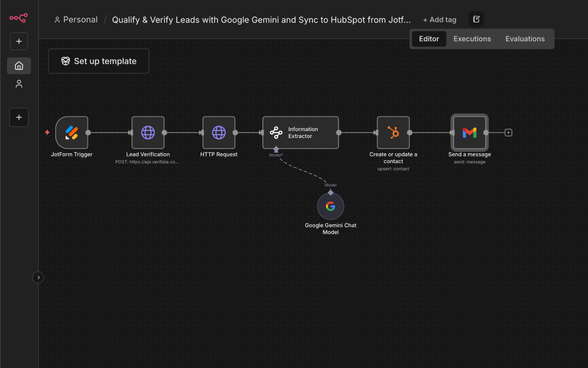Click the n8n logo in the sidebar

pyautogui.click(x=18, y=18)
